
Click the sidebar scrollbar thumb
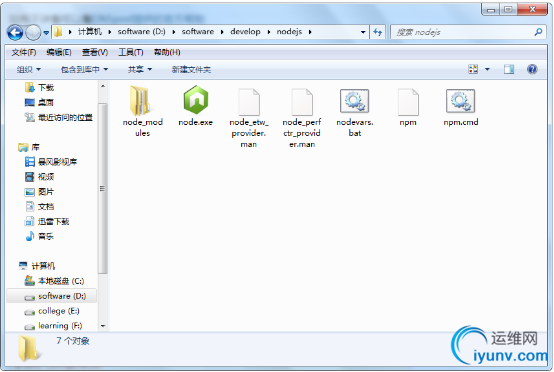pos(102,188)
